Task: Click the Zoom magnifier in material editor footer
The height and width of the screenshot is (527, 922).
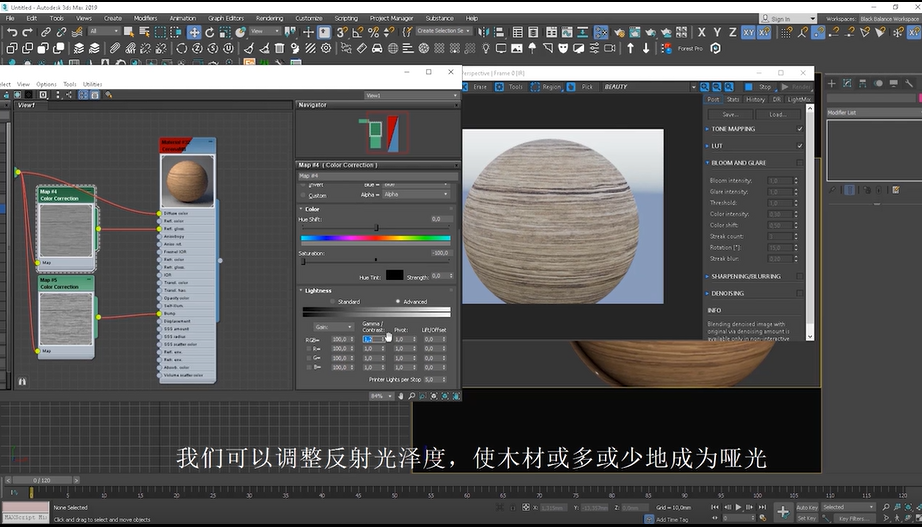Action: coord(412,396)
